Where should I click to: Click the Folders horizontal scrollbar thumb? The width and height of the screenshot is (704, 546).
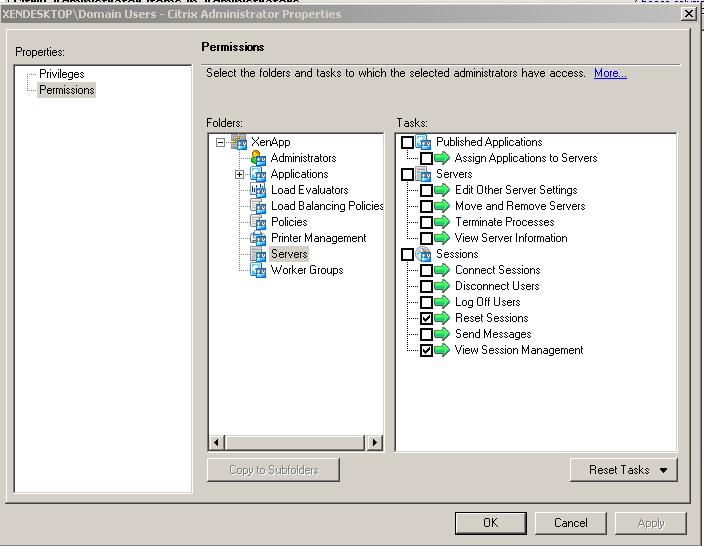click(x=295, y=443)
